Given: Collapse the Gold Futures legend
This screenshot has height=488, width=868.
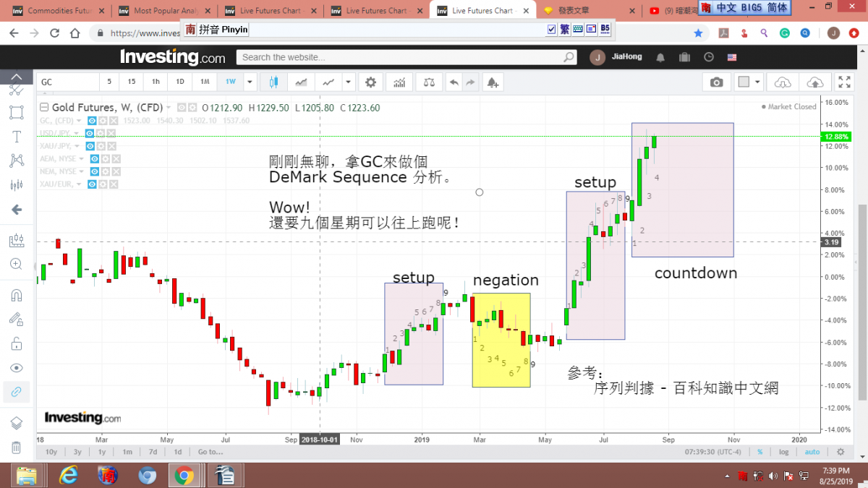Looking at the screenshot, I should (x=43, y=108).
